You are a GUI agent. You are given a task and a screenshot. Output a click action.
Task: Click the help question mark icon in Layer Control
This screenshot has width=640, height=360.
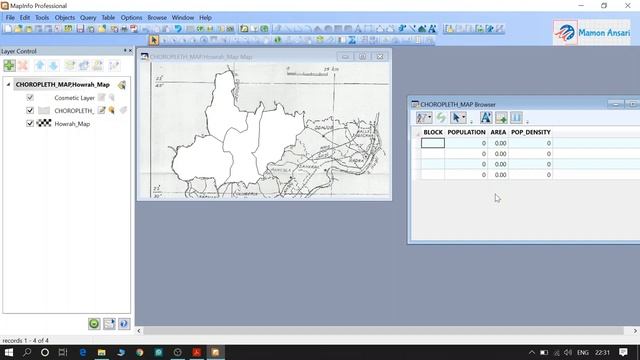tap(124, 324)
